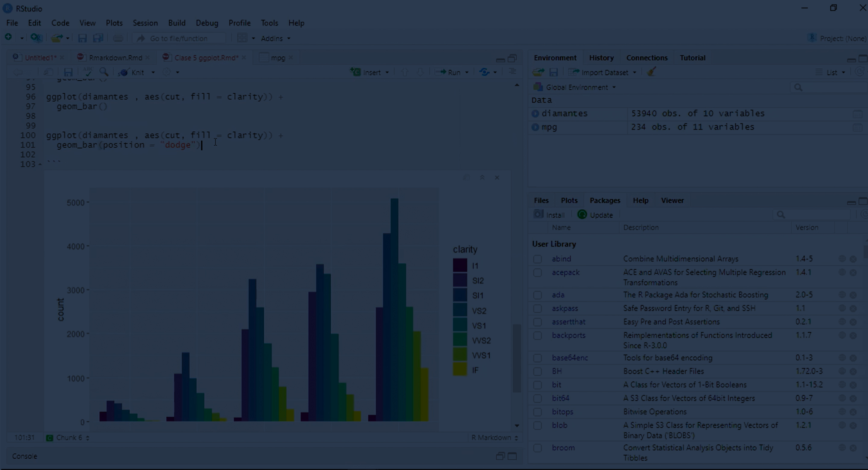Screen dimensions: 868x470
Task: Click the Load workspace folder icon in Environment
Action: (x=538, y=72)
